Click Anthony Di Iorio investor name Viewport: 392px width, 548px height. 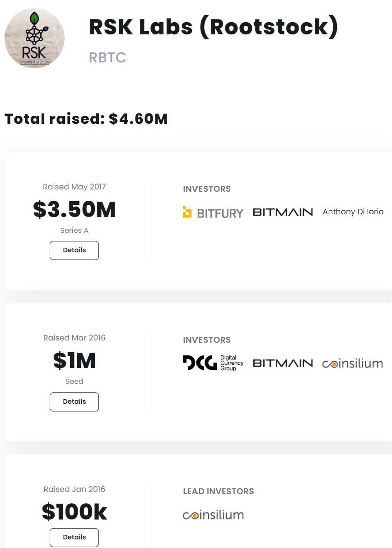coord(353,212)
